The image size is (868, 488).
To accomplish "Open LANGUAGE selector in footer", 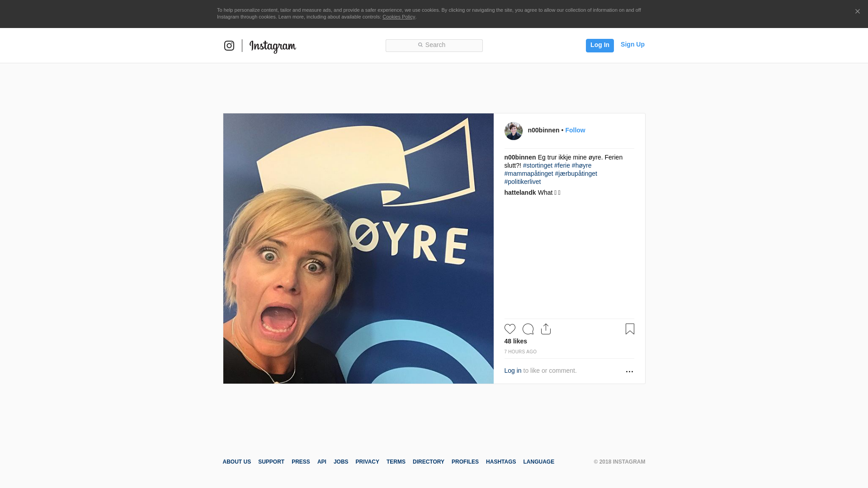I will pyautogui.click(x=538, y=462).
